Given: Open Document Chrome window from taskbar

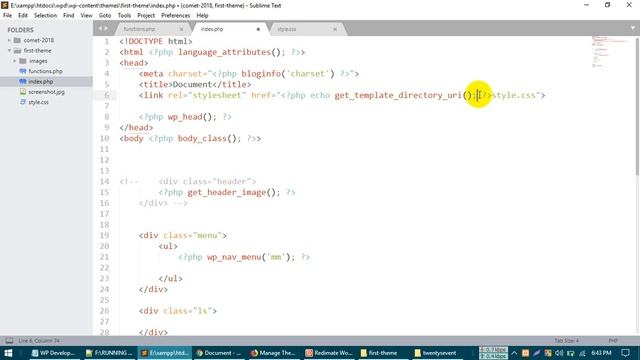Looking at the screenshot, I should (219, 353).
